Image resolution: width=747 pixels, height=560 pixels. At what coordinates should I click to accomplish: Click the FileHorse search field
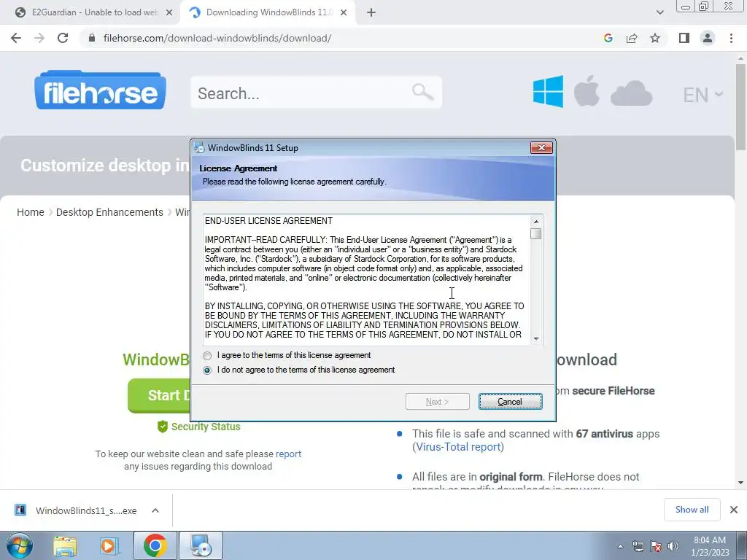(x=317, y=93)
